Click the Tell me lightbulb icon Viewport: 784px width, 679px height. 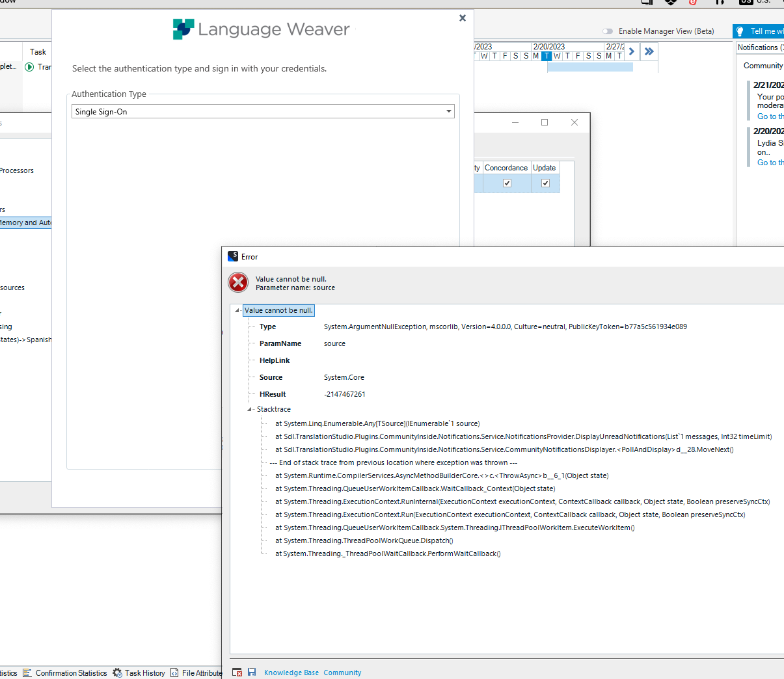coord(740,31)
